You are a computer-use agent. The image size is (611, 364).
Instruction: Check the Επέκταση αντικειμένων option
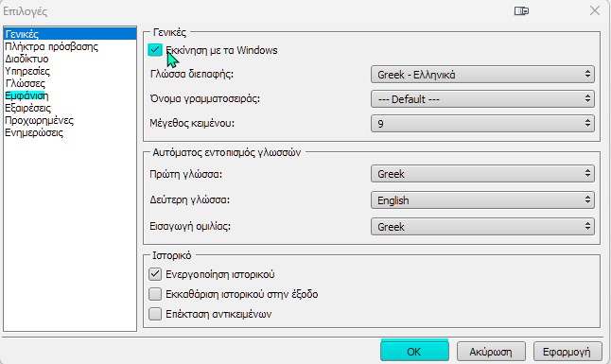point(155,314)
